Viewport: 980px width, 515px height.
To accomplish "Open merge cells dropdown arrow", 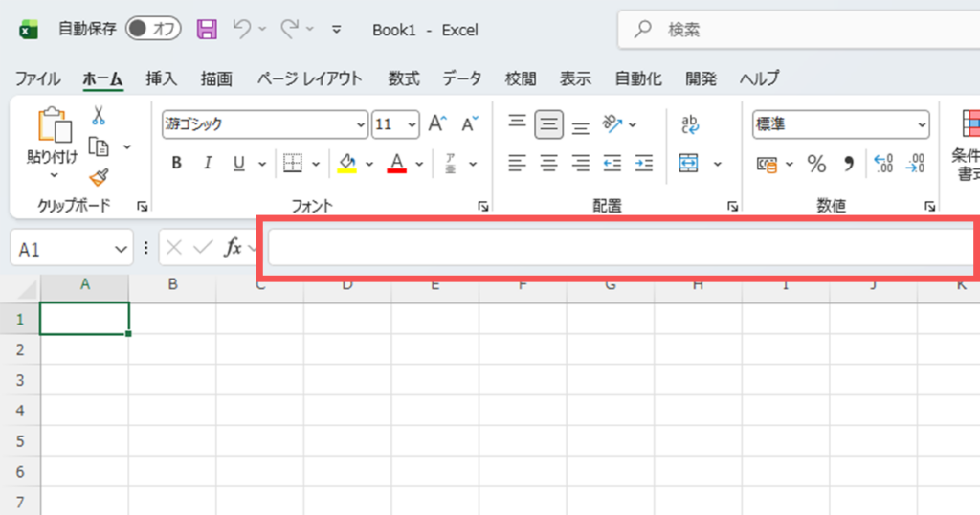I will 718,164.
